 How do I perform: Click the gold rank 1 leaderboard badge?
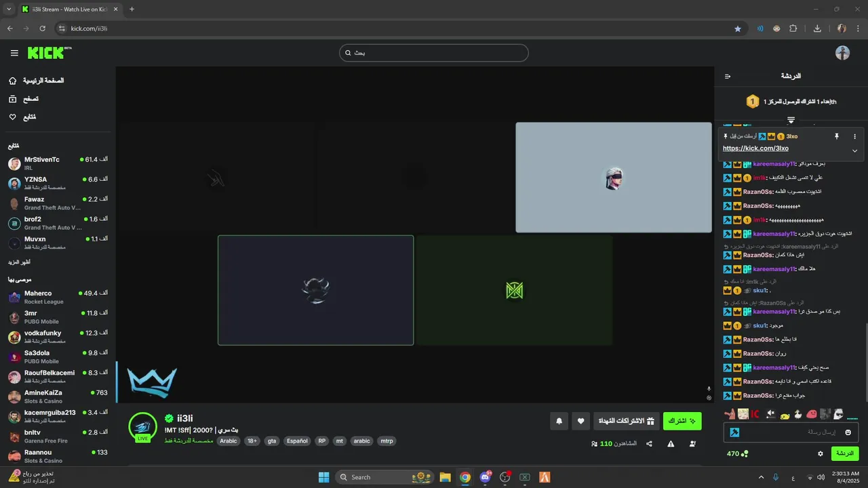pyautogui.click(x=752, y=102)
